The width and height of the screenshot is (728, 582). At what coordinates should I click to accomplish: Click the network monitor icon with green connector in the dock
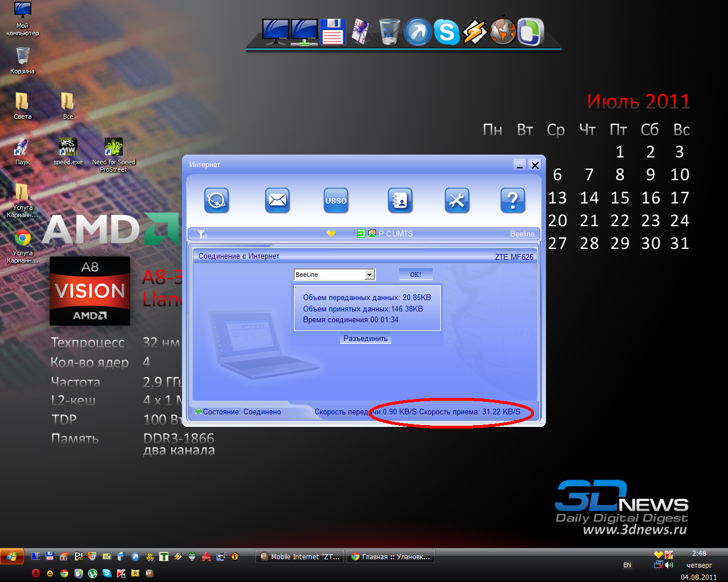[x=304, y=32]
